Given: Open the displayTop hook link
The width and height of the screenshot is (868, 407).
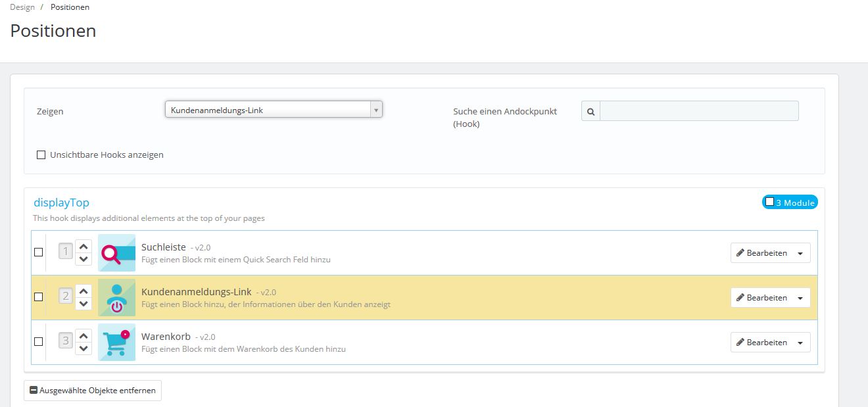Looking at the screenshot, I should (x=61, y=203).
